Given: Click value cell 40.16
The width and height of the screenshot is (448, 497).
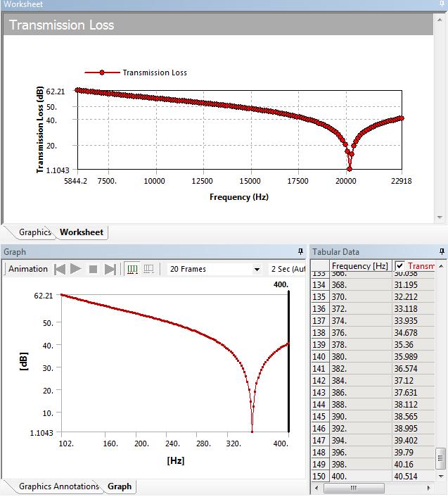Looking at the screenshot, I should click(414, 465).
